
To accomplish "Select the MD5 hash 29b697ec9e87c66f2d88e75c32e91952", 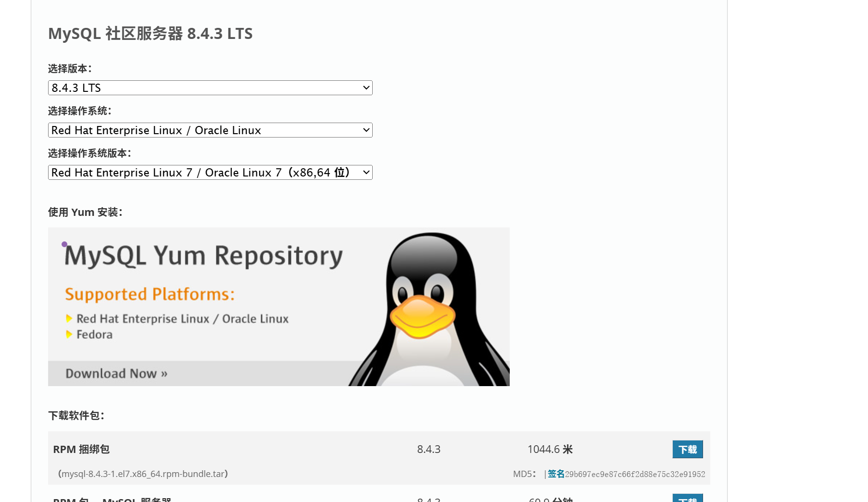I will [635, 474].
